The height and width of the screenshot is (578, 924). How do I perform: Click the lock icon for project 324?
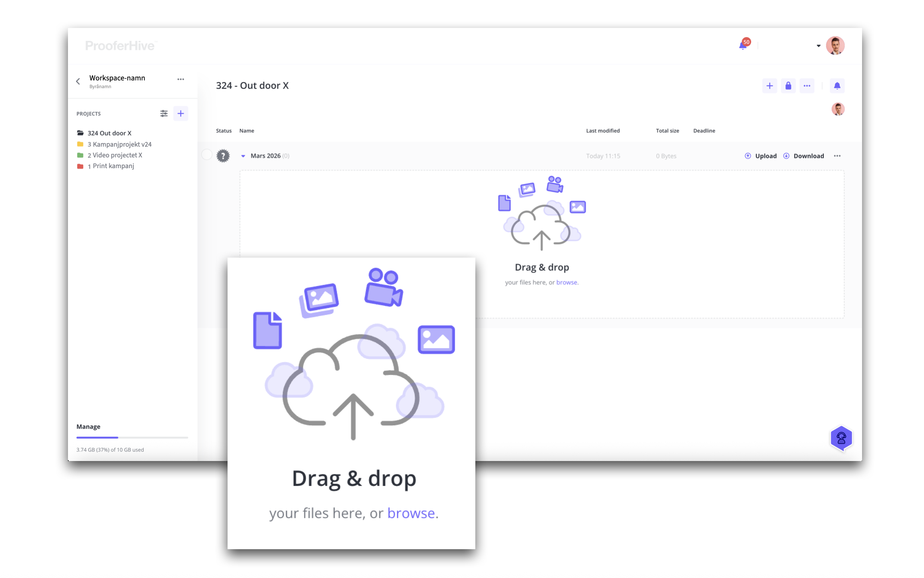tap(788, 86)
